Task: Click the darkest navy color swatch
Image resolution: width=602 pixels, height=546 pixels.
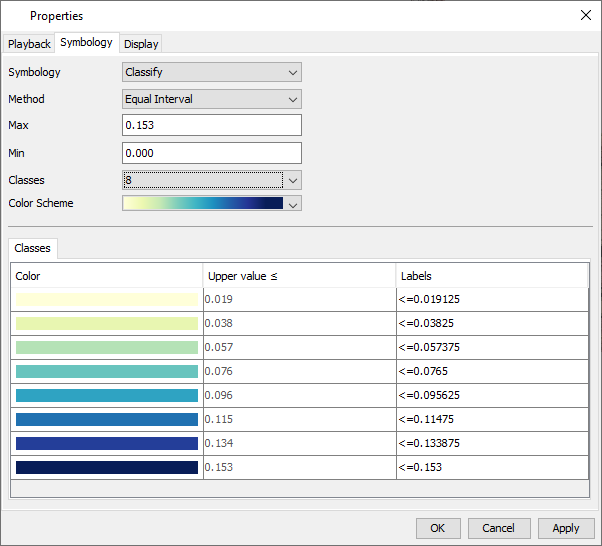Action: (107, 467)
